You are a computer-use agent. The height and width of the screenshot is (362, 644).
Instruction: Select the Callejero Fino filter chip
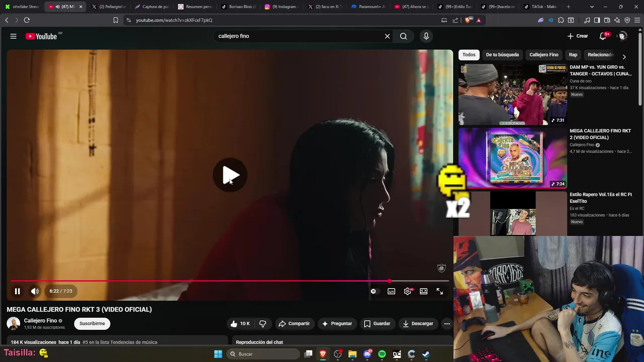pyautogui.click(x=544, y=55)
